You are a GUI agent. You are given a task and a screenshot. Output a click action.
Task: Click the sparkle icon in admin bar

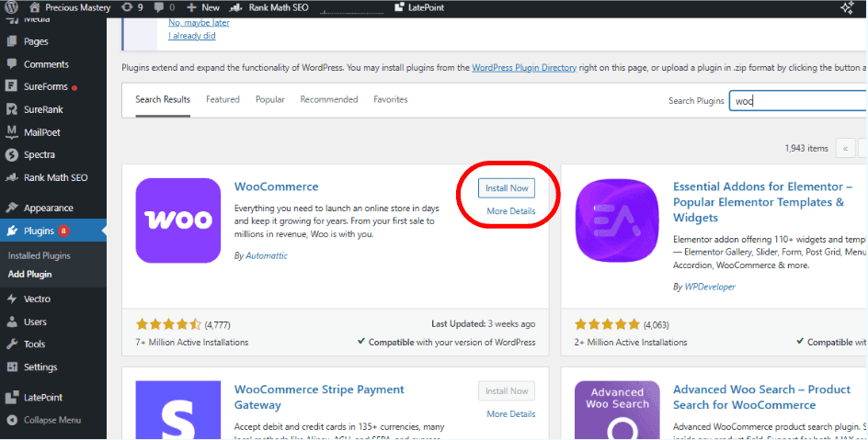tap(847, 7)
